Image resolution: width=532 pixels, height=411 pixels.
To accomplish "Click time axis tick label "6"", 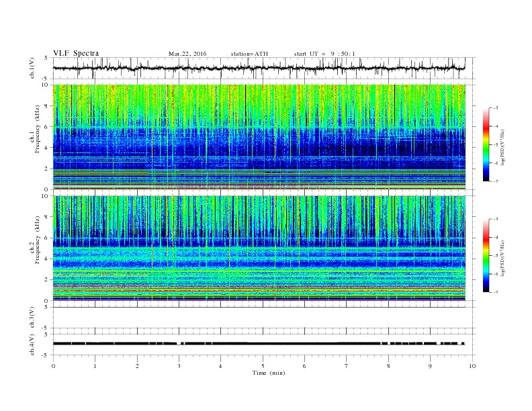I will [x=304, y=366].
